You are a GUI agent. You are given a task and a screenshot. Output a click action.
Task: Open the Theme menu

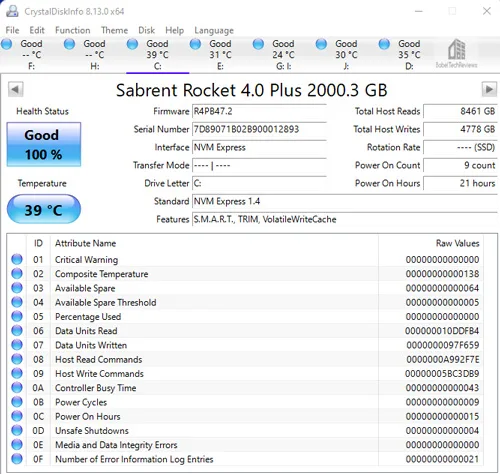pyautogui.click(x=114, y=30)
